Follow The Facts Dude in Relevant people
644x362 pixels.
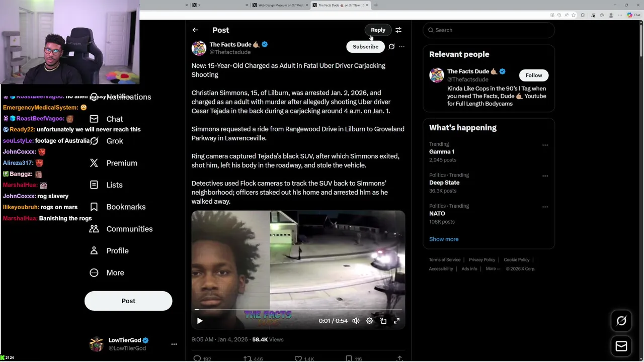click(x=534, y=75)
